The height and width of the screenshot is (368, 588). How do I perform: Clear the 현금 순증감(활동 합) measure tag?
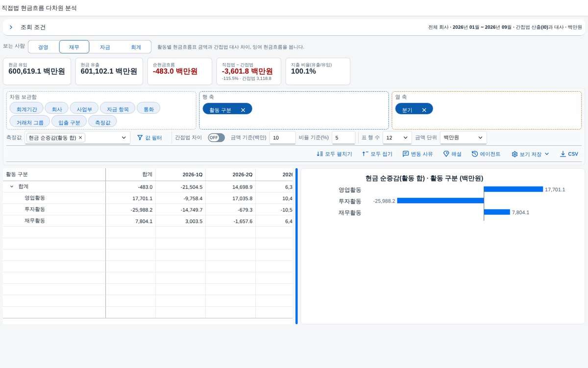(80, 138)
